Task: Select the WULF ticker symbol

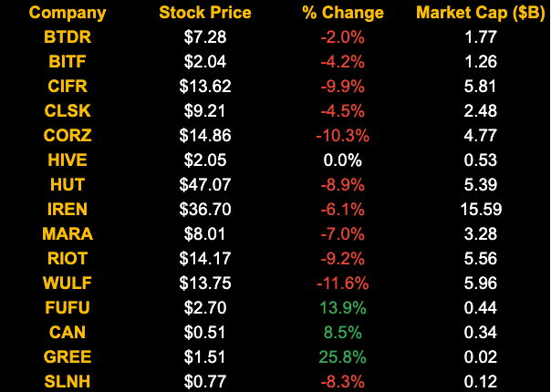Action: coord(68,284)
